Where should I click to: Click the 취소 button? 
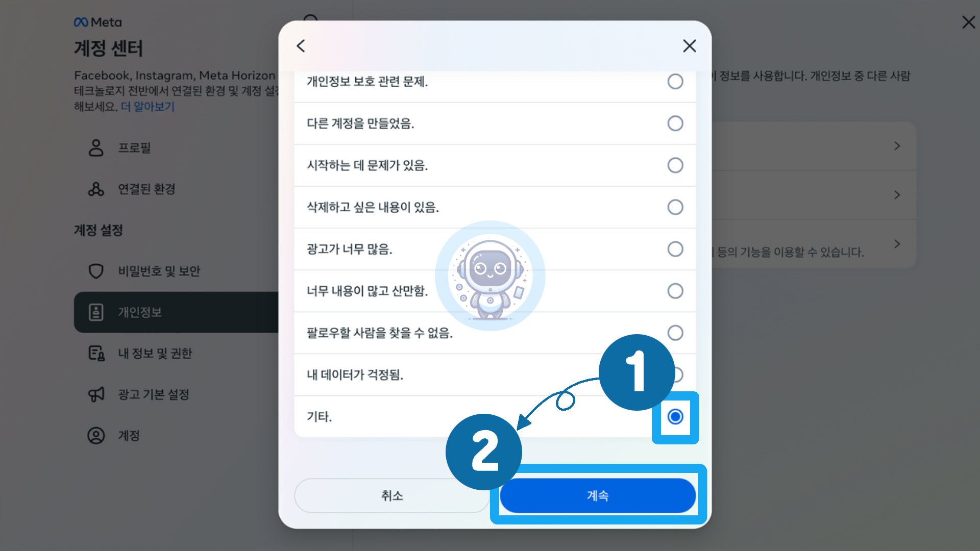point(392,495)
